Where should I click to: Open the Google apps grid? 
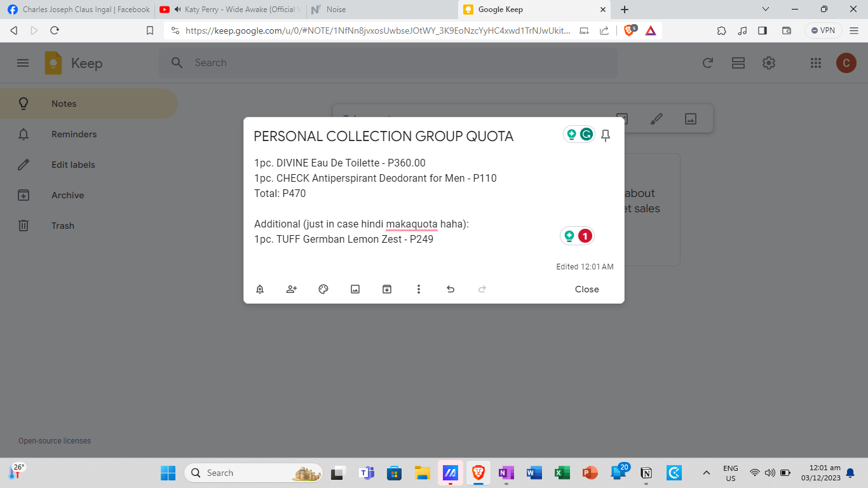coord(816,63)
